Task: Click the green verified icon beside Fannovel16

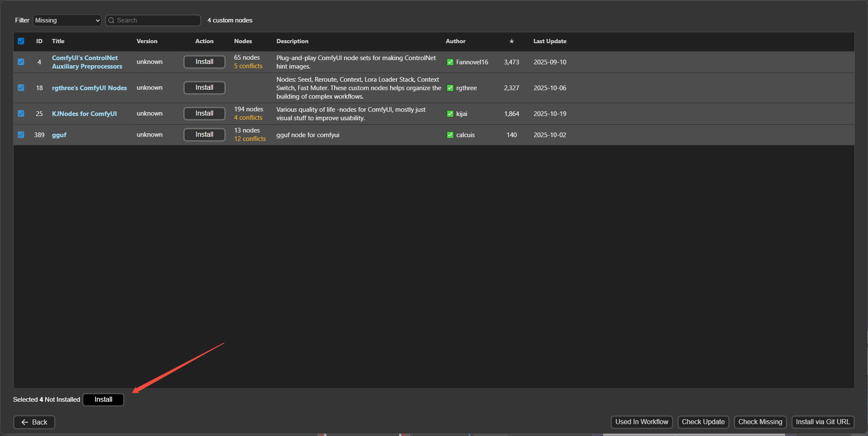Action: click(450, 62)
